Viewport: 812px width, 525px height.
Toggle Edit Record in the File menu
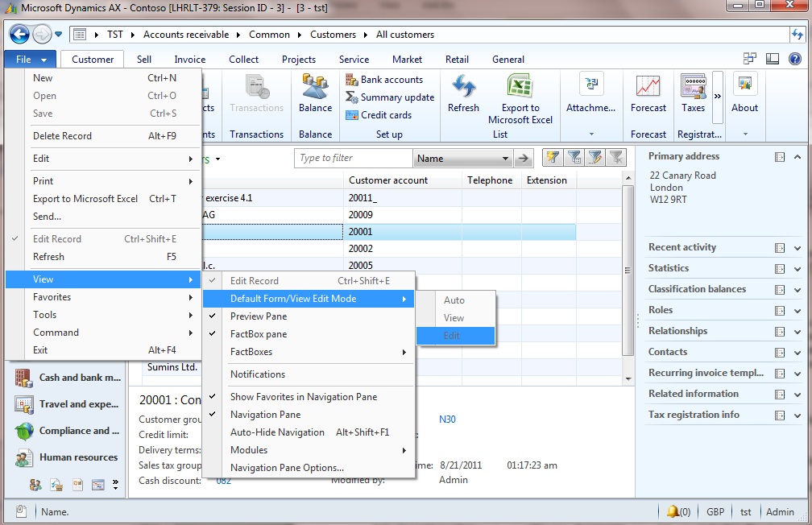pos(103,238)
